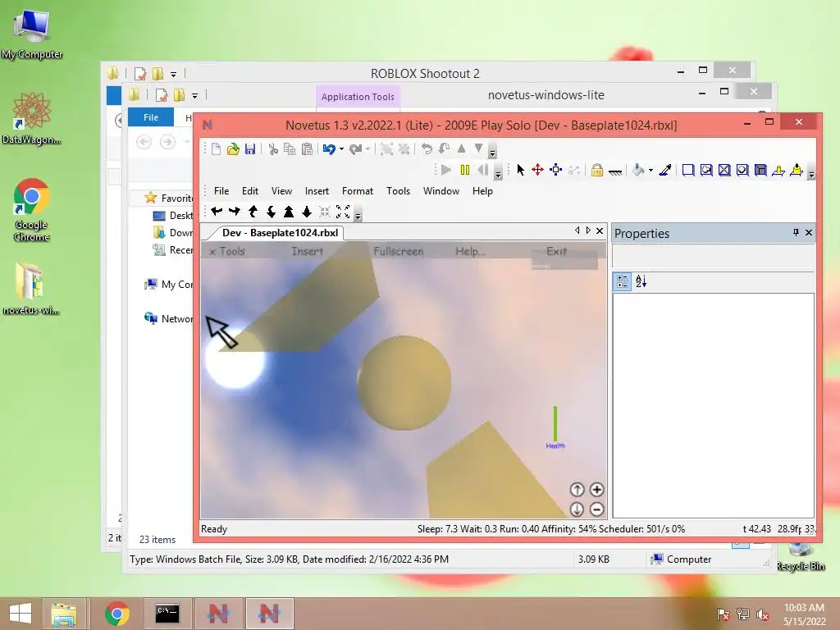Click the camera pan right arrow icon
The image size is (840, 630).
pos(235,212)
